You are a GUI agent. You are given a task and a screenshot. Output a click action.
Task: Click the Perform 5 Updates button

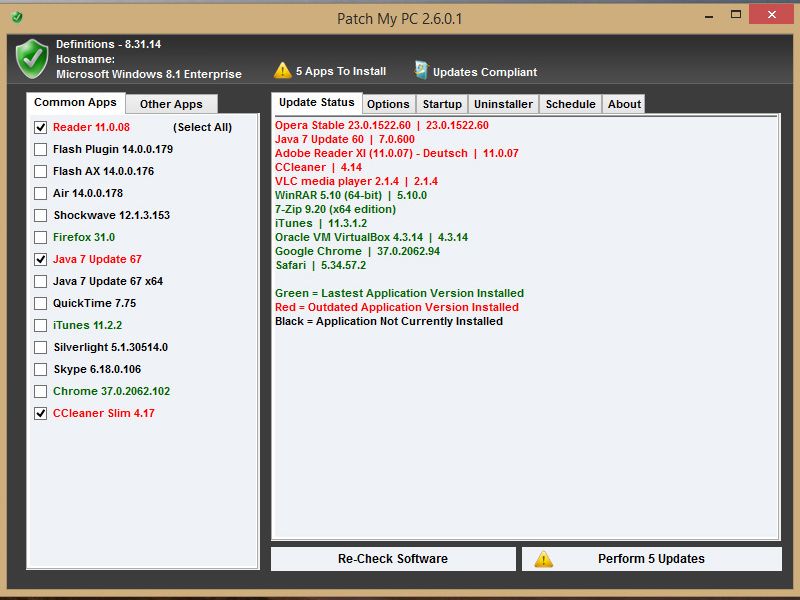tap(652, 559)
